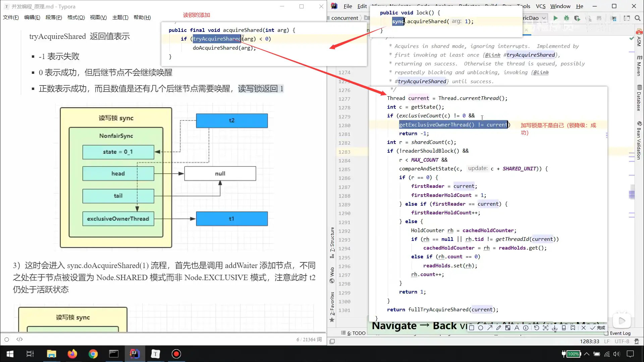Screen dimensions: 644x362
Task: Click fullTryAcquireShared call in popup code
Action: (438, 310)
